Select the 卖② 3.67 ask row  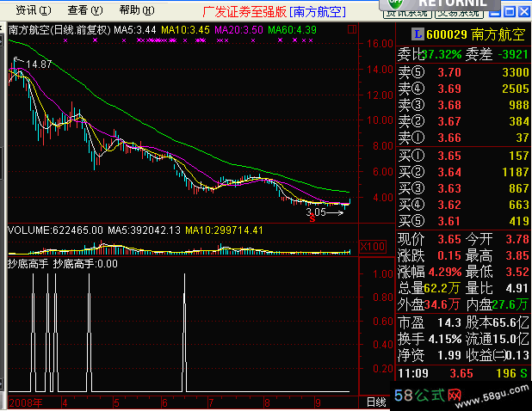click(x=463, y=121)
